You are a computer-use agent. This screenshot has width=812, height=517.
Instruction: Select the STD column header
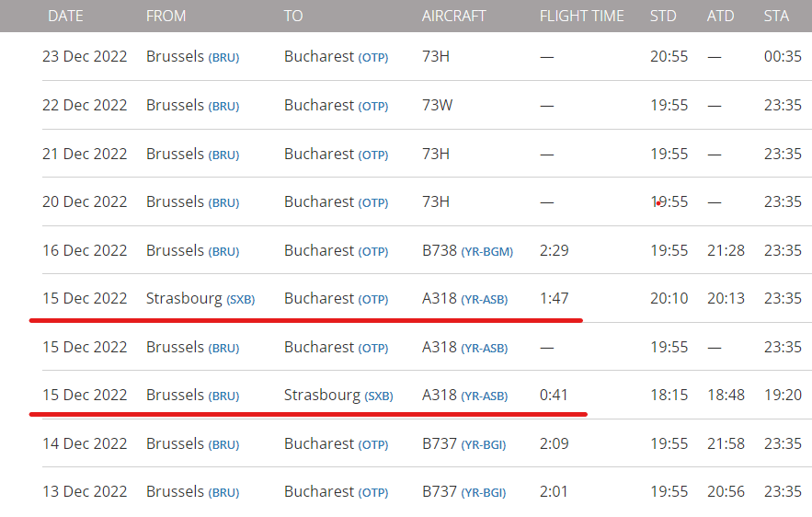click(663, 16)
